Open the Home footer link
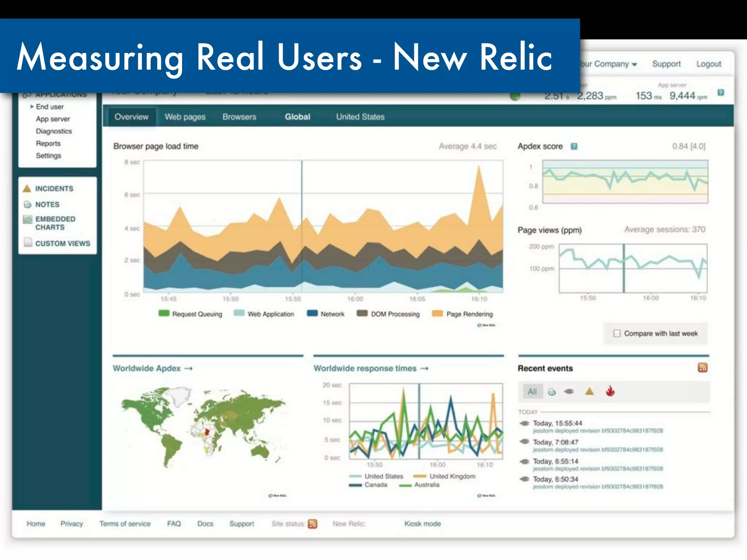This screenshot has width=747, height=560. click(x=36, y=524)
